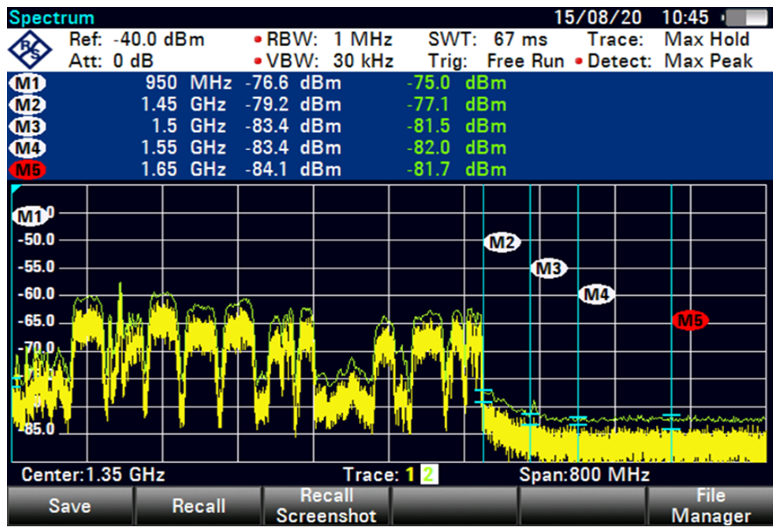Select the red M5 marker label in the table

pos(28,170)
